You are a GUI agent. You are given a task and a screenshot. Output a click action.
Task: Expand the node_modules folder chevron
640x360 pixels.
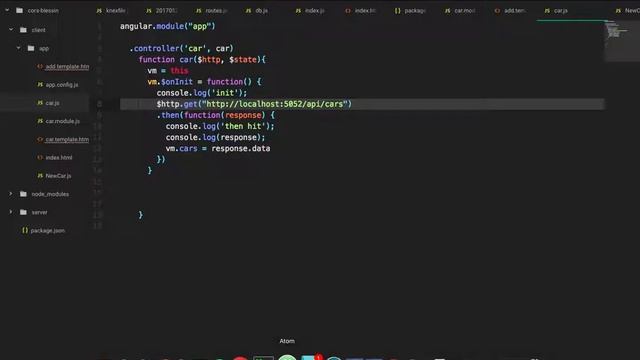click(11, 194)
